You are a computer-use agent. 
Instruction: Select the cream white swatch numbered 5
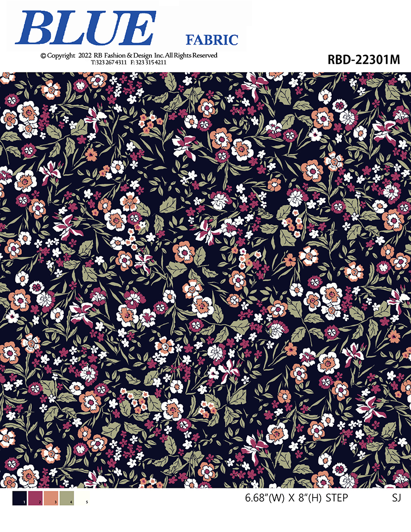pyautogui.click(x=82, y=498)
